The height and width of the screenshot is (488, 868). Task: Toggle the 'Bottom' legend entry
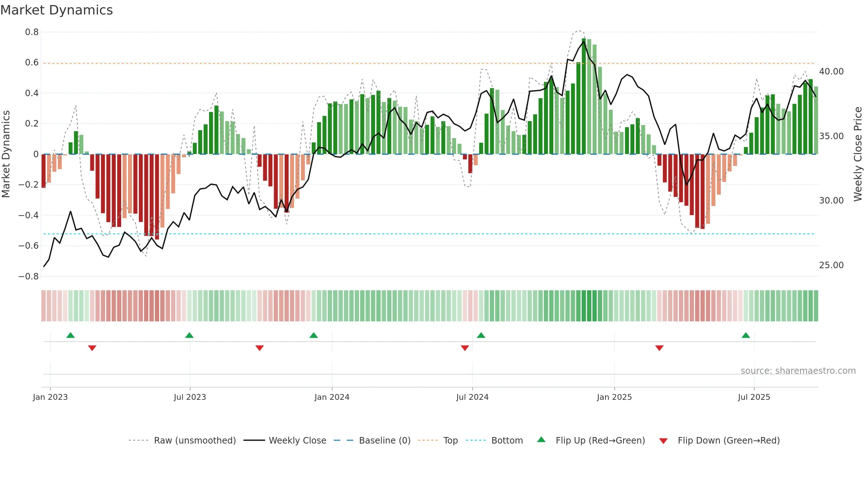pyautogui.click(x=494, y=440)
